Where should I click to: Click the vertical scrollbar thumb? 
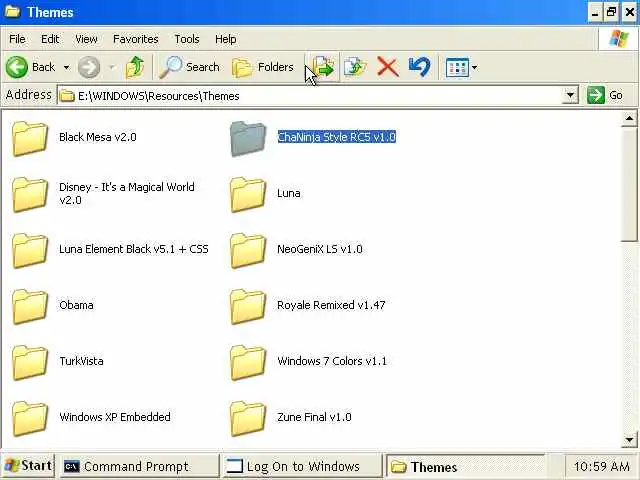pyautogui.click(x=629, y=184)
